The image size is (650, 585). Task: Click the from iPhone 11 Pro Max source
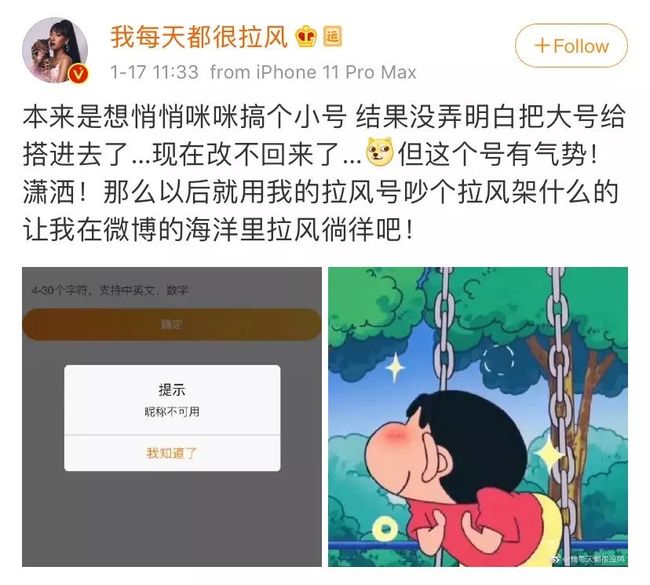(313, 72)
